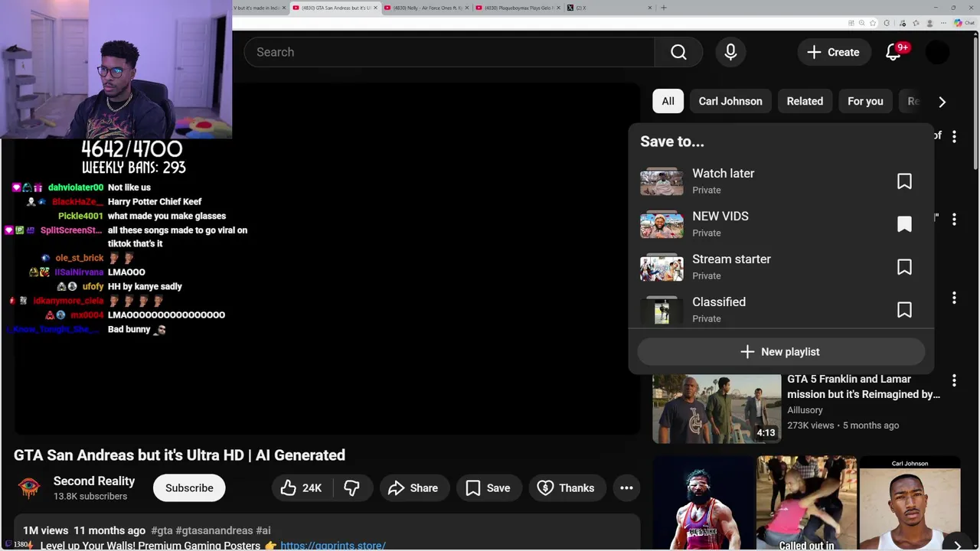Open the Create menu
Screen dimensions: 980x551
pos(834,52)
